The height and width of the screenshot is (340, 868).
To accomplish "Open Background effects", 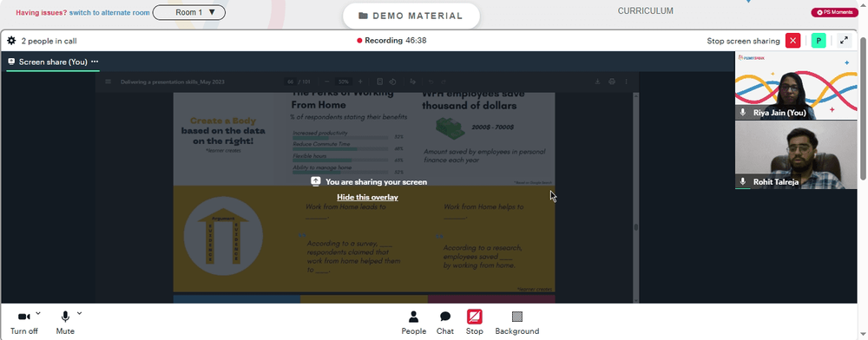I will tap(517, 323).
